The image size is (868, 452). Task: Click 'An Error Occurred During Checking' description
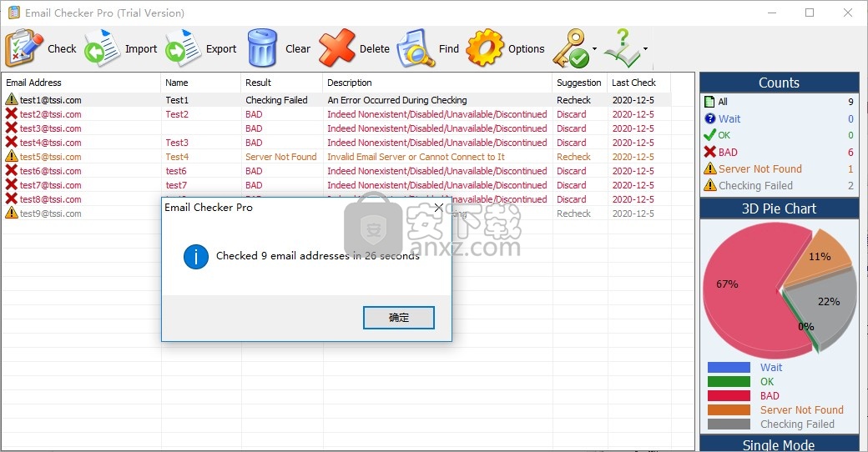(x=397, y=100)
